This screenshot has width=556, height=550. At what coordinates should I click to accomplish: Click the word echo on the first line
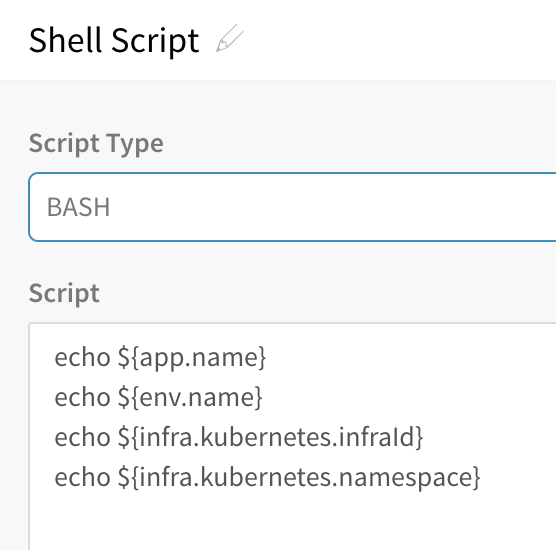coord(82,357)
